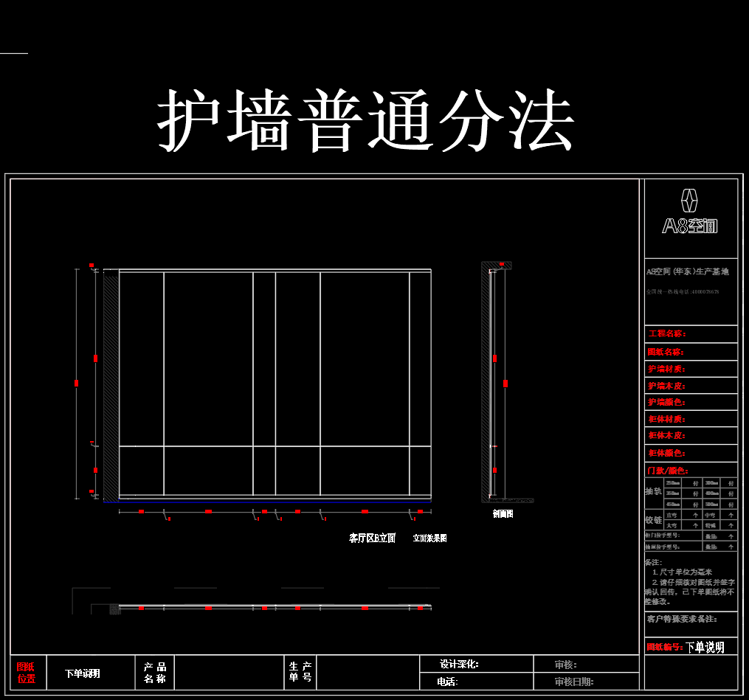749x700 pixels.
Task: Select the red dimension marker left of elevation
Action: (76, 383)
